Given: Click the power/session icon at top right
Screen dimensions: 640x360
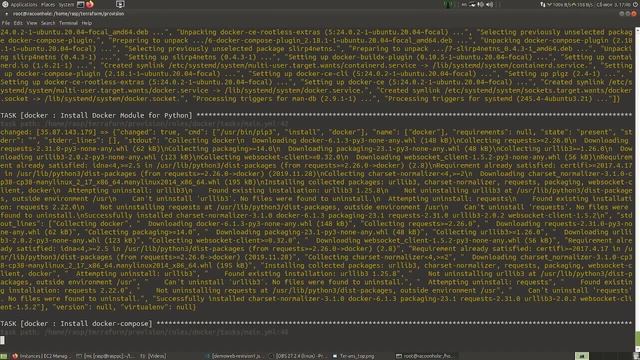Looking at the screenshot, I should tap(636, 4).
